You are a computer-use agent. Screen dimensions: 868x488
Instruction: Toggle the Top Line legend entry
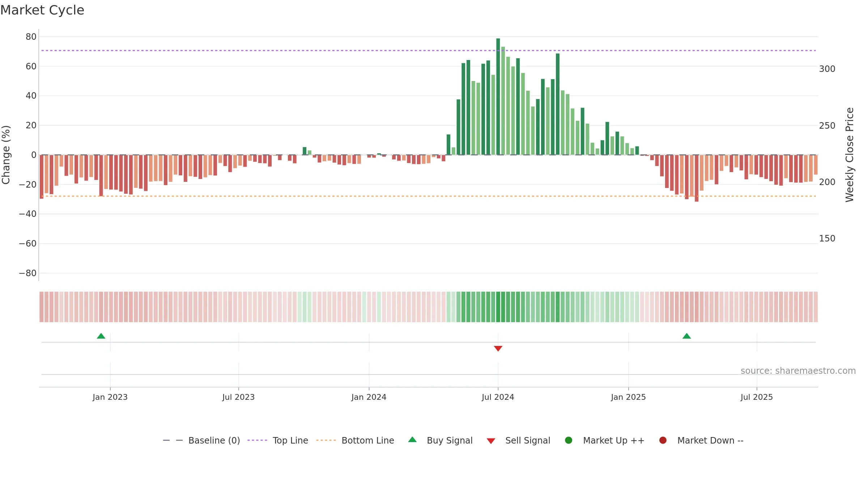(278, 440)
